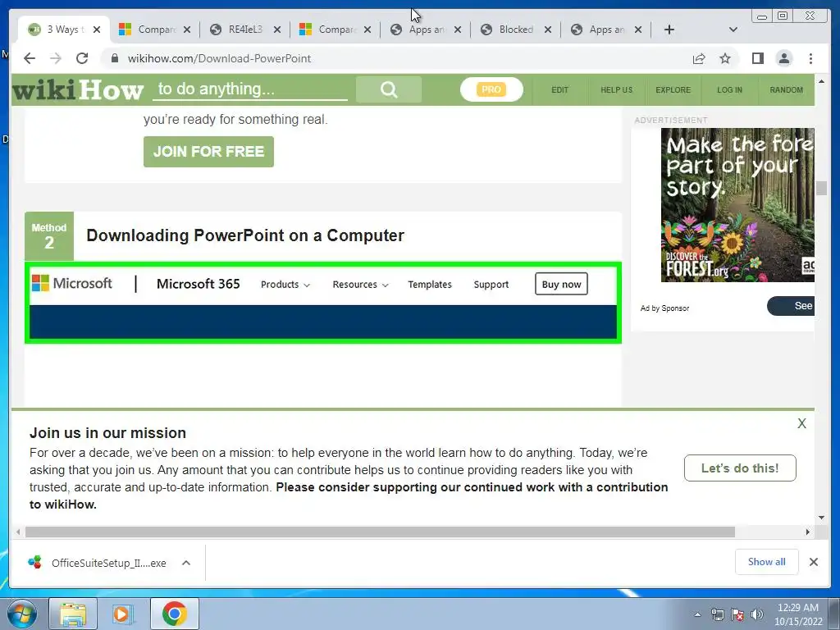
Task: Open the Chrome profile avatar
Action: point(783,58)
